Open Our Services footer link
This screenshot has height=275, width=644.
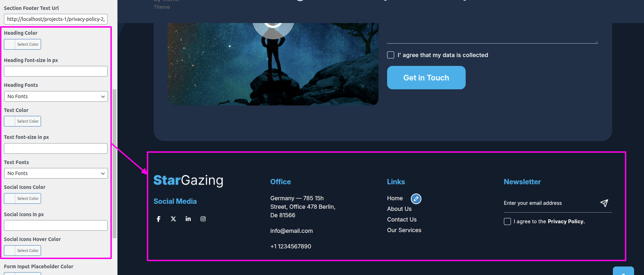[x=404, y=230]
